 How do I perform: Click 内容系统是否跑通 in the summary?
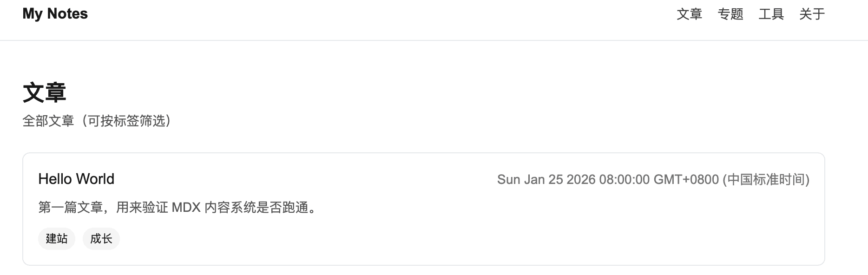(256, 207)
